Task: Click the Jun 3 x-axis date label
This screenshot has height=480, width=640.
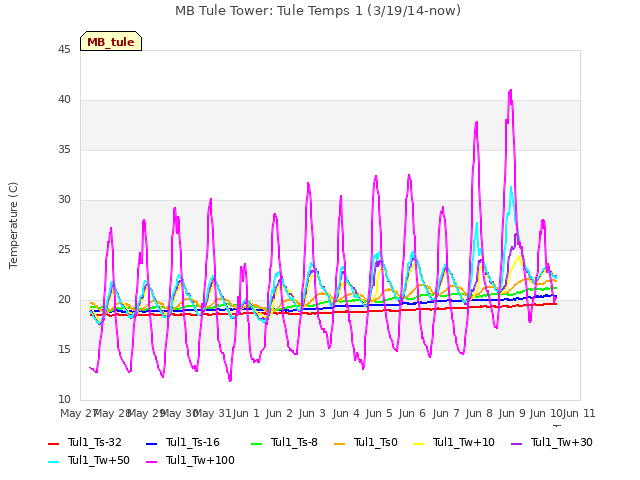Action: click(x=312, y=413)
